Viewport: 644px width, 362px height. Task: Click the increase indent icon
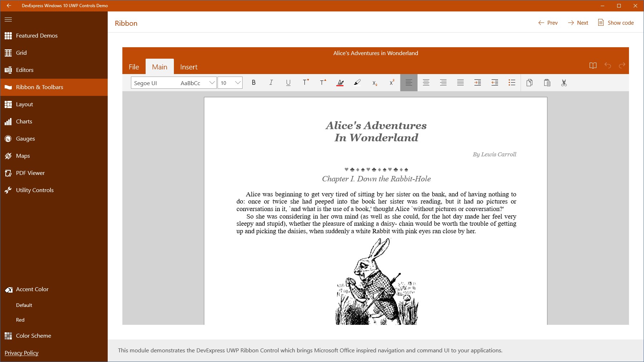(478, 83)
